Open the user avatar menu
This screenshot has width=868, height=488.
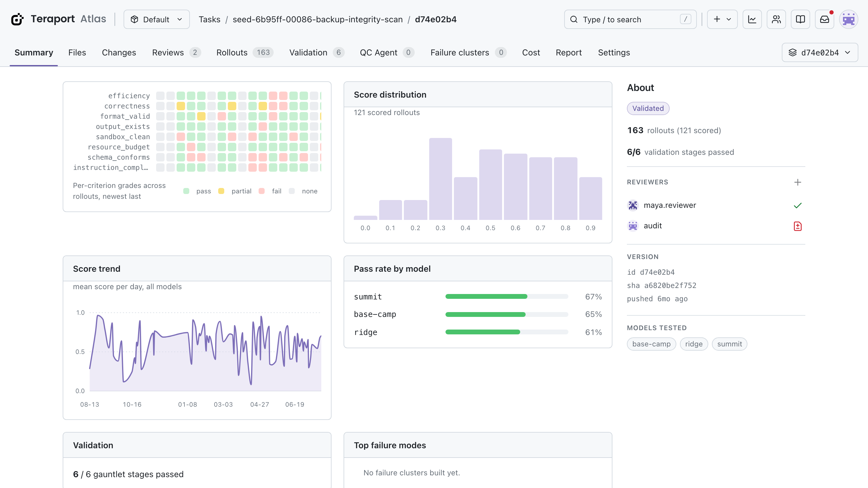[x=848, y=19]
